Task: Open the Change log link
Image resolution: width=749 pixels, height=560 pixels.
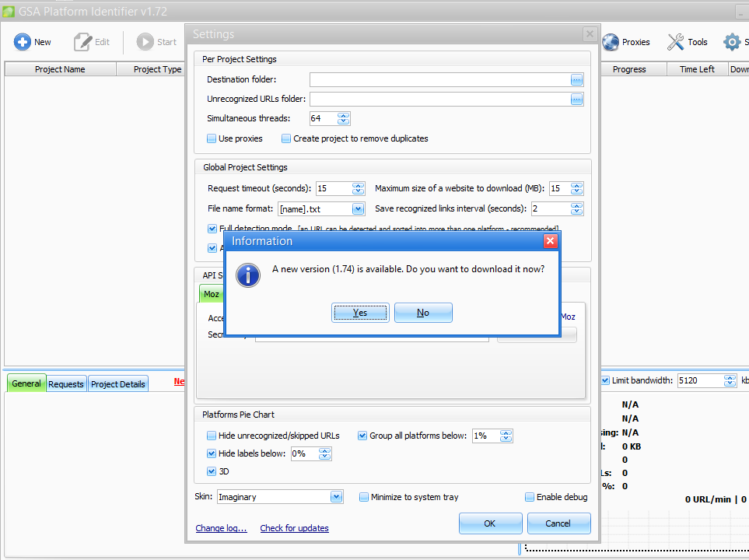Action: pos(221,528)
